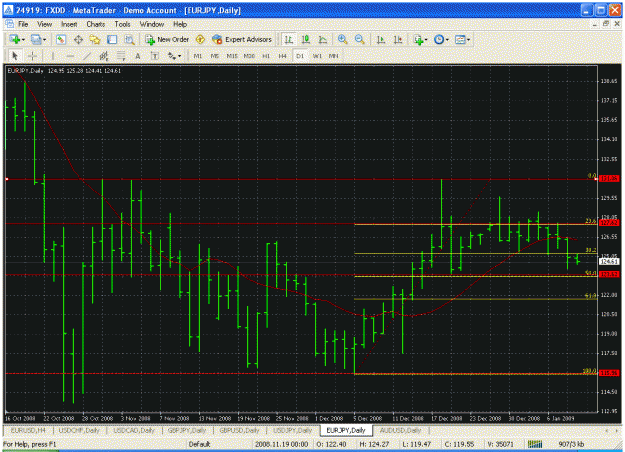Zoom in on the chart
Image resolution: width=625 pixels, height=452 pixels.
pyautogui.click(x=342, y=39)
